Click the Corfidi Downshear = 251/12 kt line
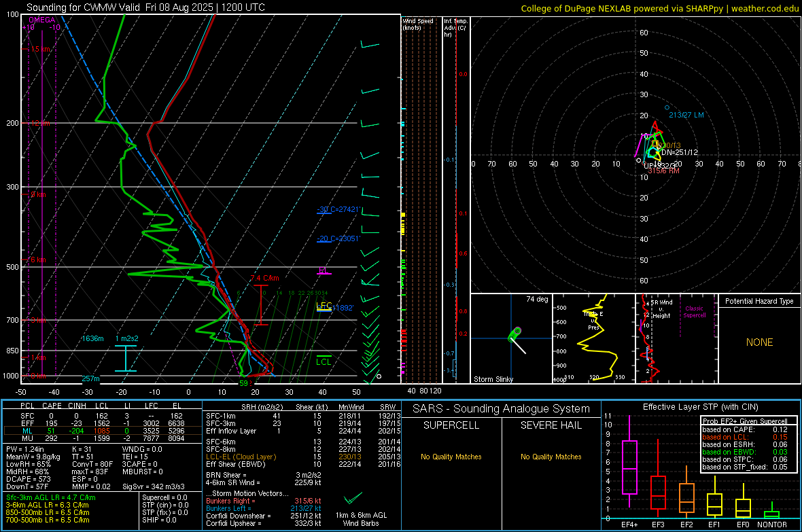 click(x=264, y=516)
